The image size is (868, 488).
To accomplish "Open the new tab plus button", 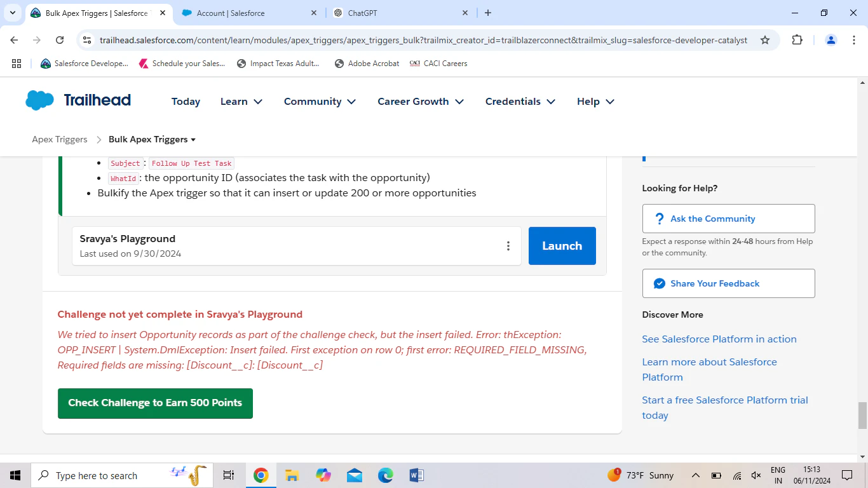I will pyautogui.click(x=488, y=13).
